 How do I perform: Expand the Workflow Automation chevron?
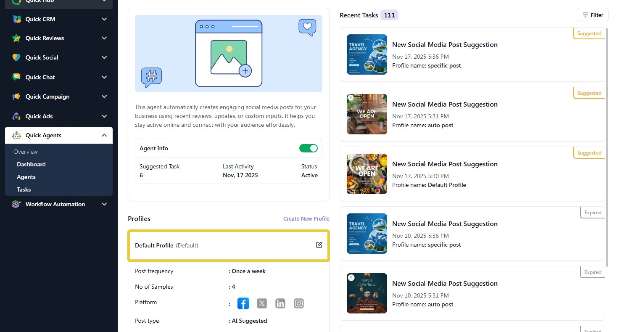pyautogui.click(x=104, y=204)
